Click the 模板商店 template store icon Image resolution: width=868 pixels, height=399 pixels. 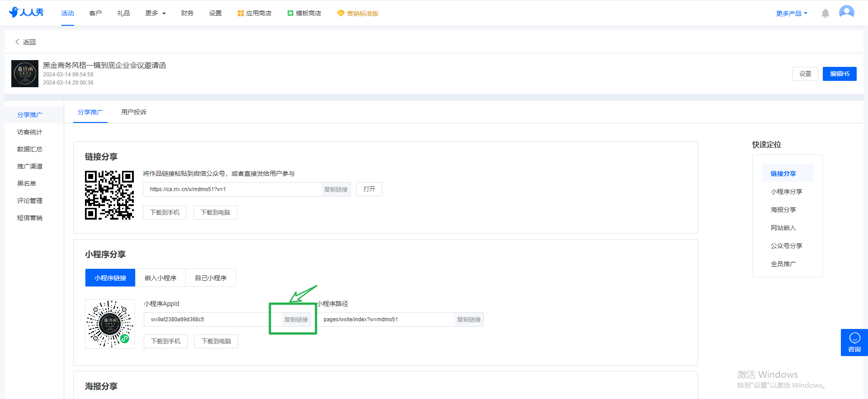[x=290, y=14]
